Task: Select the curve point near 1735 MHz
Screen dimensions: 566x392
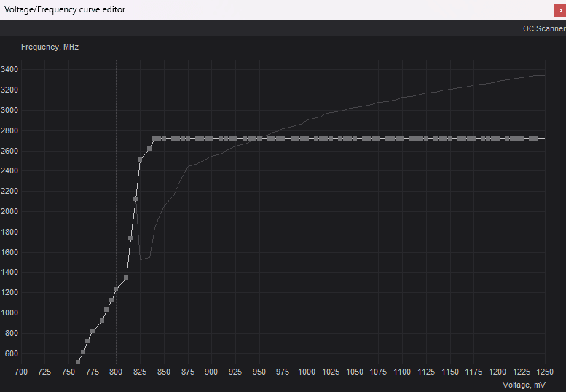Action: pos(130,238)
